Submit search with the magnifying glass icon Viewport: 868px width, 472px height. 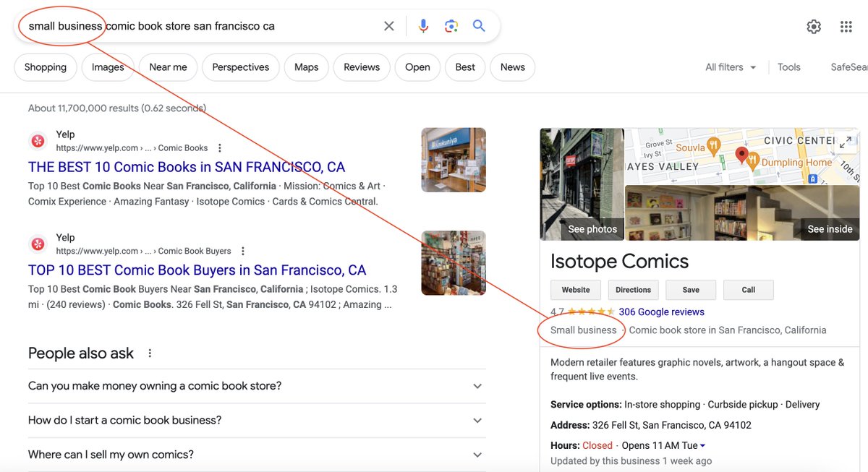pos(479,26)
